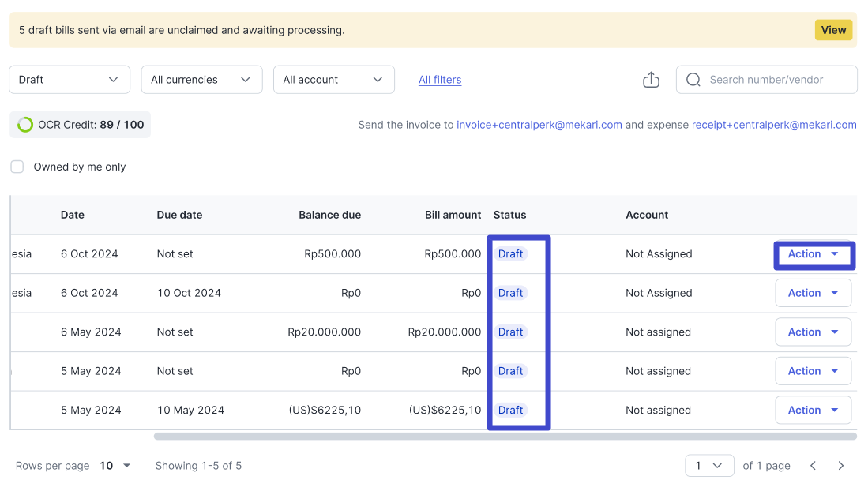Go to next page arrow

pyautogui.click(x=841, y=466)
